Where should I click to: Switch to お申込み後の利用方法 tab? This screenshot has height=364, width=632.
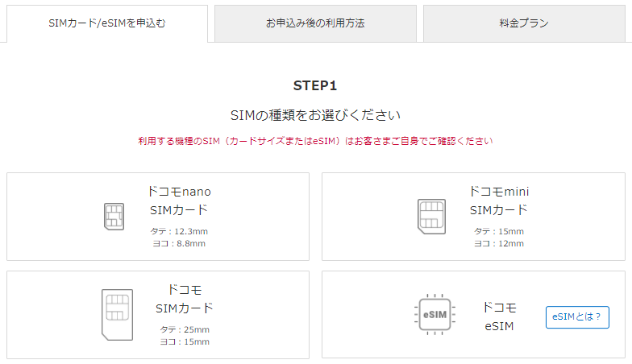315,23
